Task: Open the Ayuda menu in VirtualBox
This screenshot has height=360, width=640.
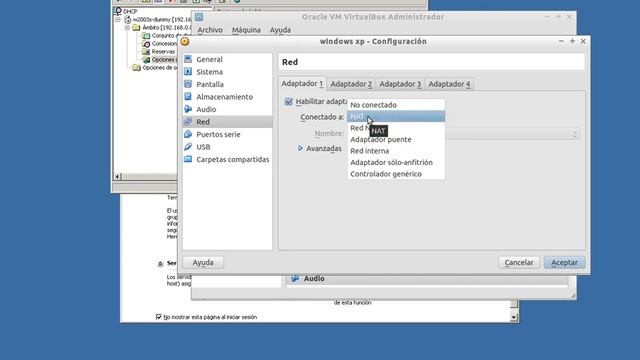Action: coord(280,30)
